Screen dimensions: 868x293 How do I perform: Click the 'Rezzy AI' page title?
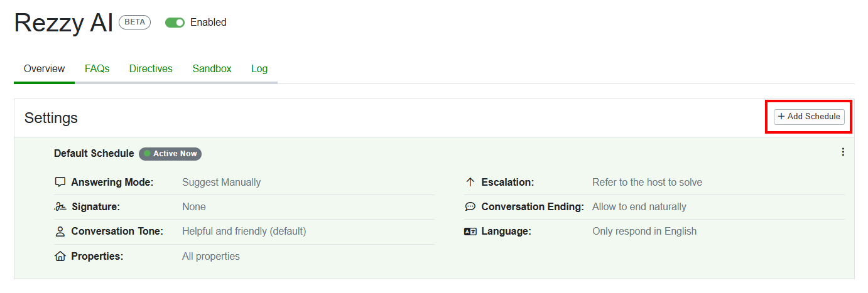click(x=63, y=23)
